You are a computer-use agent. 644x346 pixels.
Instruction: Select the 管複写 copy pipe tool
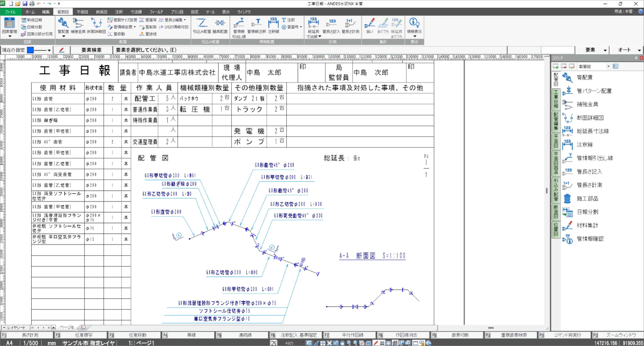(148, 20)
